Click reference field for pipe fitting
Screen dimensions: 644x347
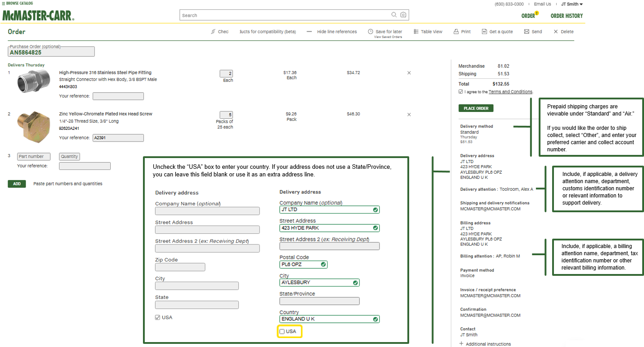118,96
